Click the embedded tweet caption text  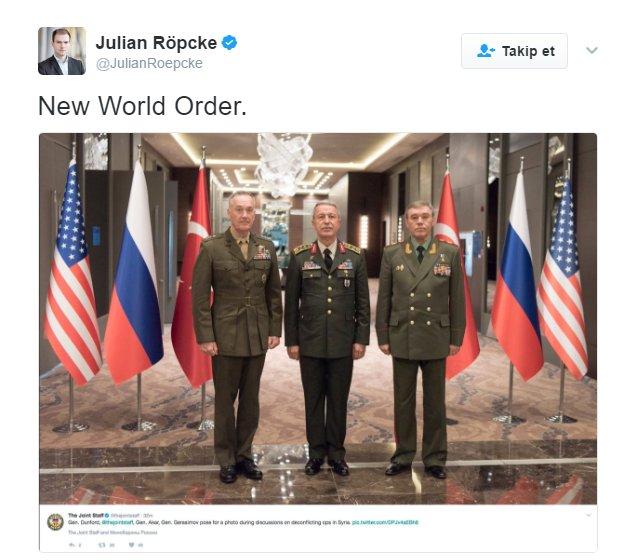pos(209,522)
